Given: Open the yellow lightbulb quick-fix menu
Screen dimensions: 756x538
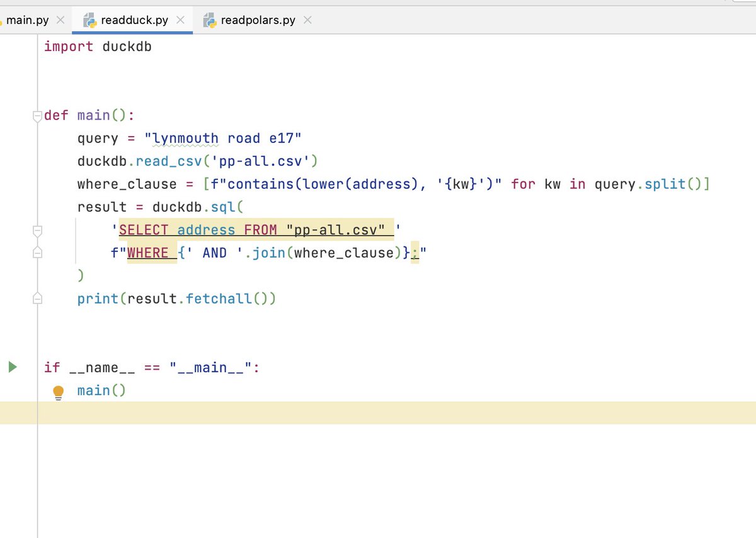Looking at the screenshot, I should click(x=59, y=392).
